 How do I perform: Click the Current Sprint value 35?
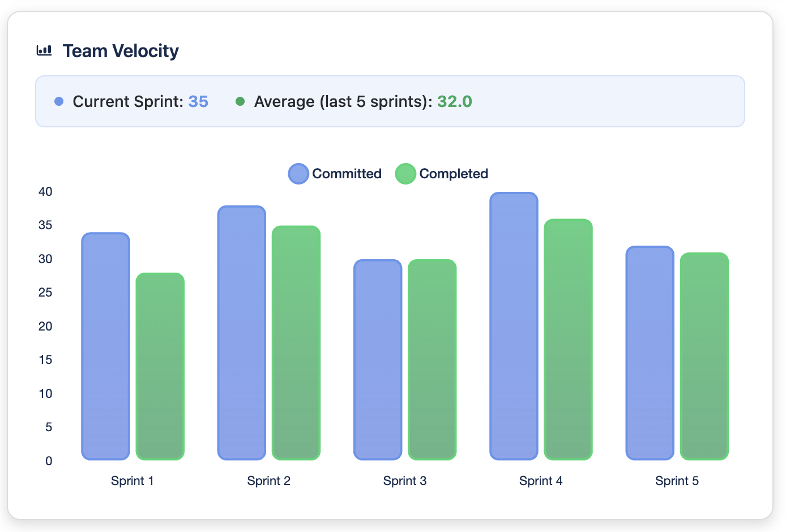tap(198, 102)
